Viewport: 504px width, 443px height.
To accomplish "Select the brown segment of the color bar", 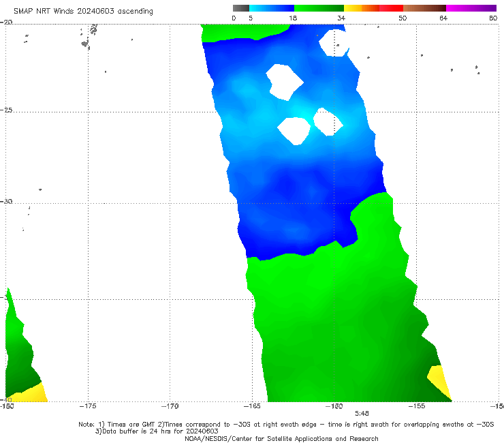I will click(424, 8).
